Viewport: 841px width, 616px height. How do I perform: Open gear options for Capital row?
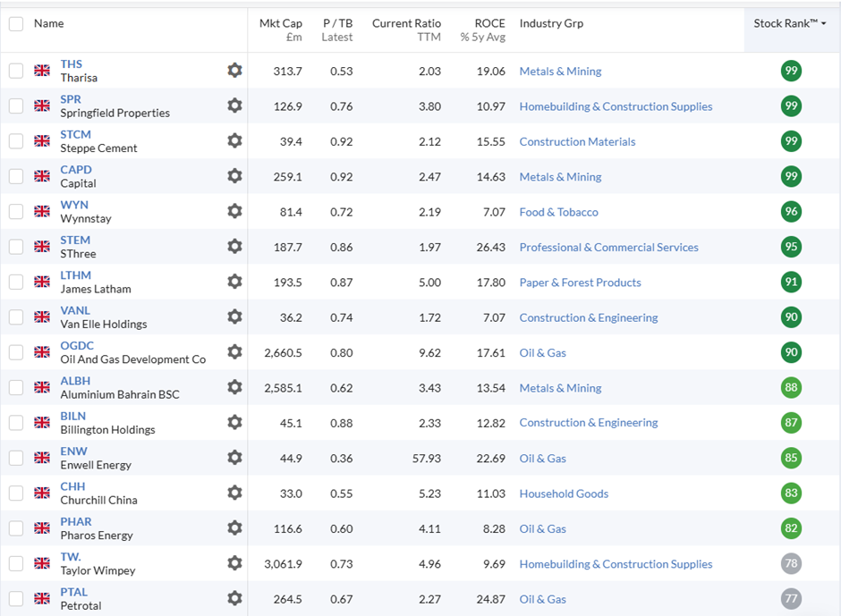tap(234, 176)
